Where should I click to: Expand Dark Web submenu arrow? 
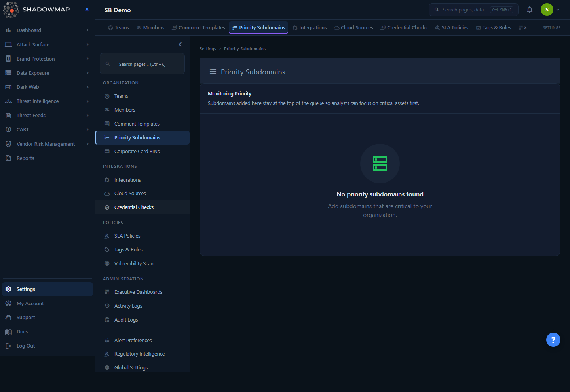tap(87, 87)
